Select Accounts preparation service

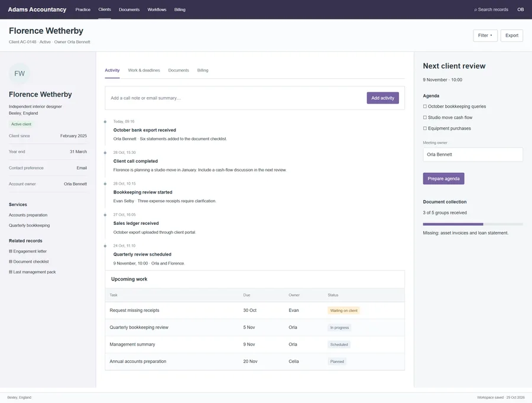[x=28, y=215]
